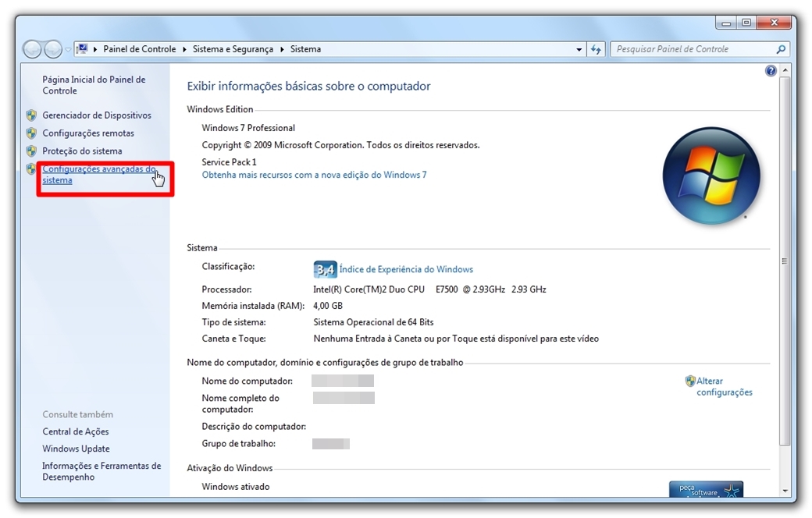Click the refresh button beside the address bar

tap(596, 50)
